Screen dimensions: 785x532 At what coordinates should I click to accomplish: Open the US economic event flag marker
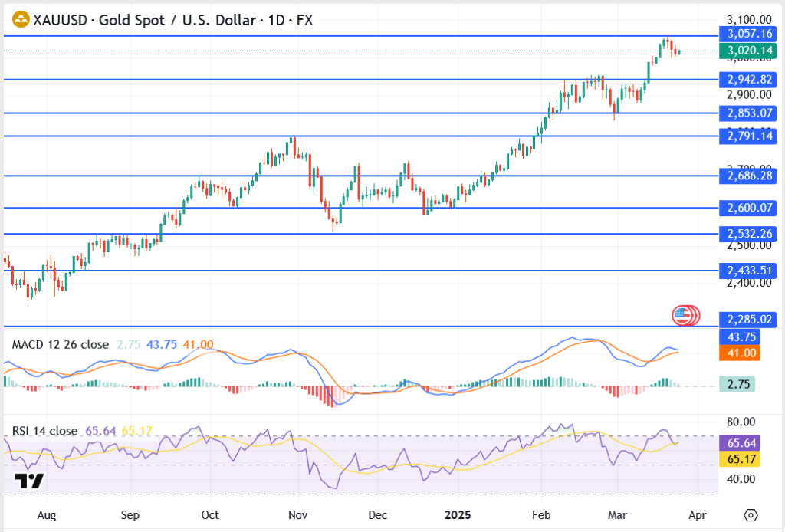click(x=682, y=314)
